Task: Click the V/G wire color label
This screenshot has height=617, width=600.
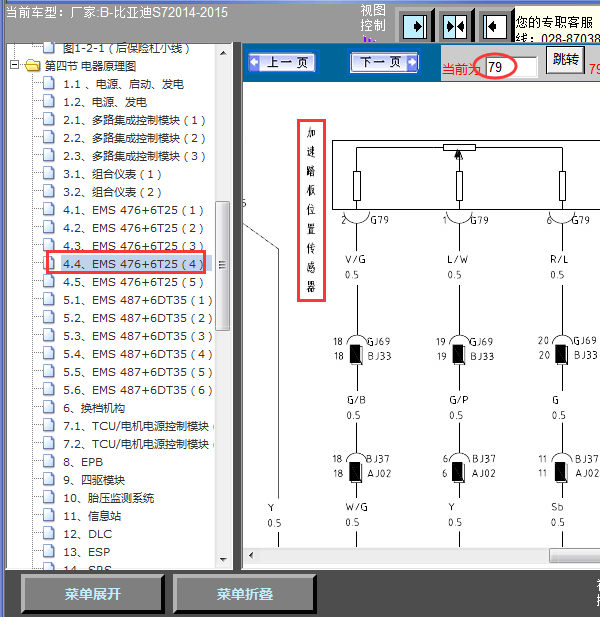Action: (x=355, y=259)
